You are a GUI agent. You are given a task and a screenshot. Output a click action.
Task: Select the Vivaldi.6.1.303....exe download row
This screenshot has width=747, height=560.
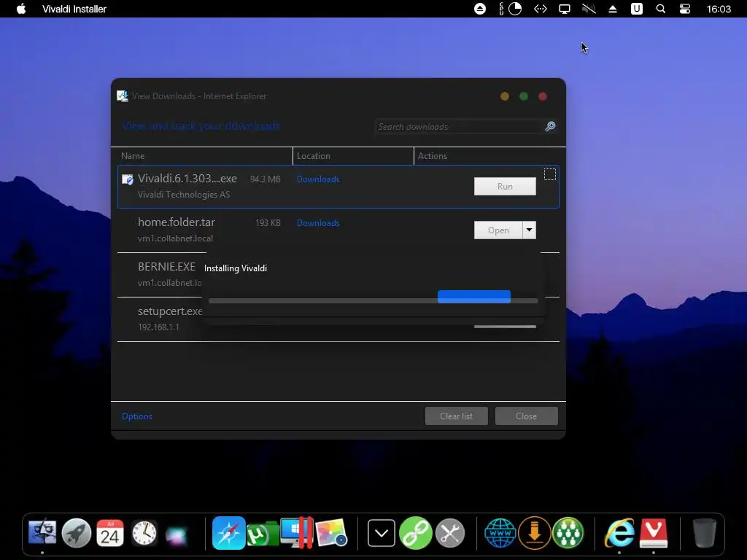coord(338,187)
